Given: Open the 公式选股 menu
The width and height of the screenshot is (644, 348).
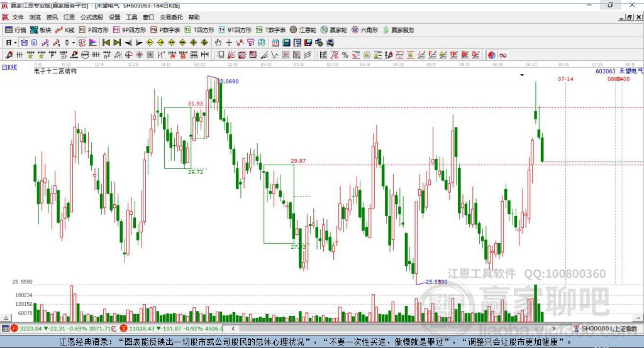Looking at the screenshot, I should [x=92, y=17].
